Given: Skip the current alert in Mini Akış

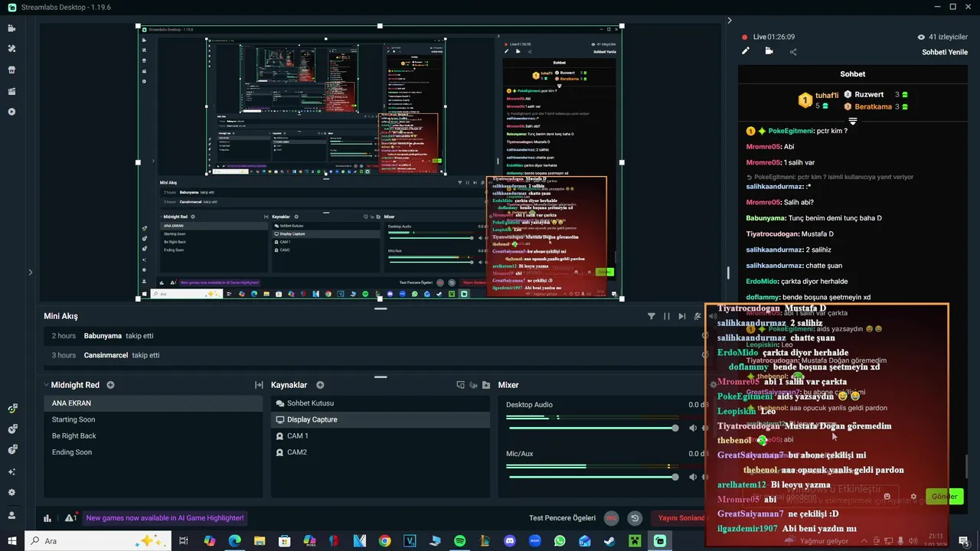Looking at the screenshot, I should [x=681, y=316].
